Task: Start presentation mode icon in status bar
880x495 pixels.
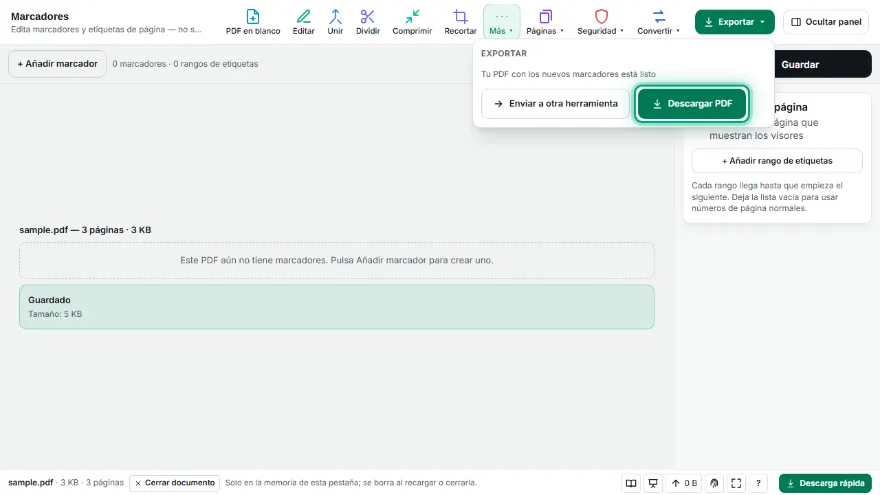Action: (x=653, y=483)
